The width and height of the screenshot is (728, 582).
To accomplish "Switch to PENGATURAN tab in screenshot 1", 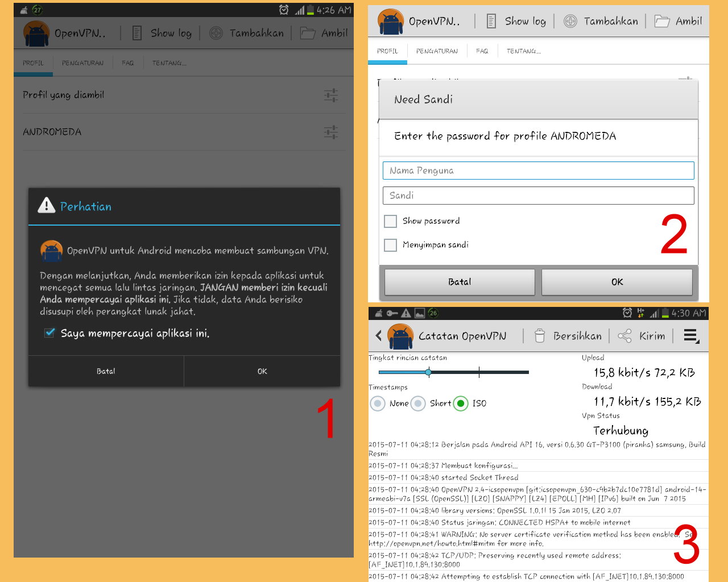I will 83,63.
